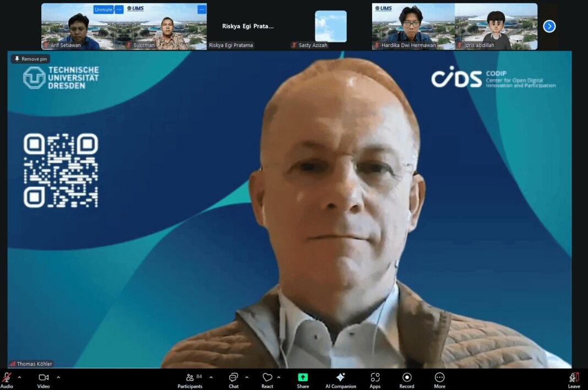Expand the audio options chevron

coord(19,377)
